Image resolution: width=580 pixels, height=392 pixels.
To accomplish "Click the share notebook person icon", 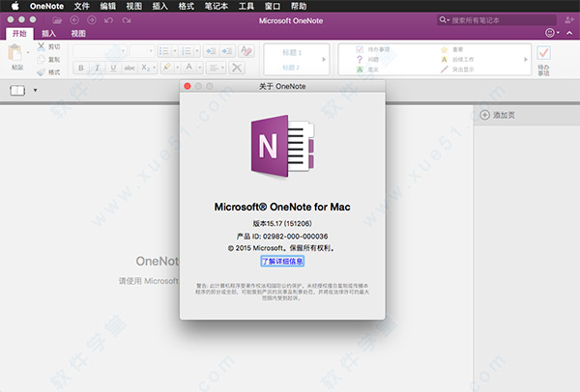I will point(569,20).
